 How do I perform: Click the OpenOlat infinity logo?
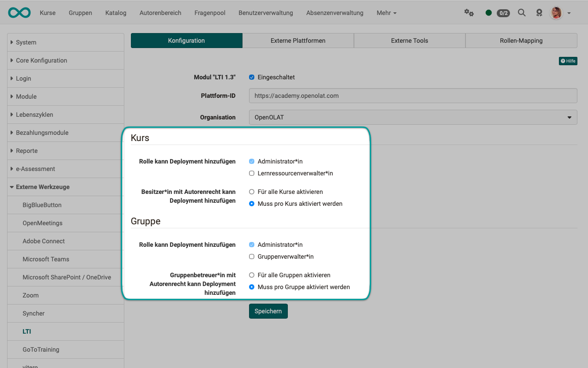pyautogui.click(x=19, y=13)
